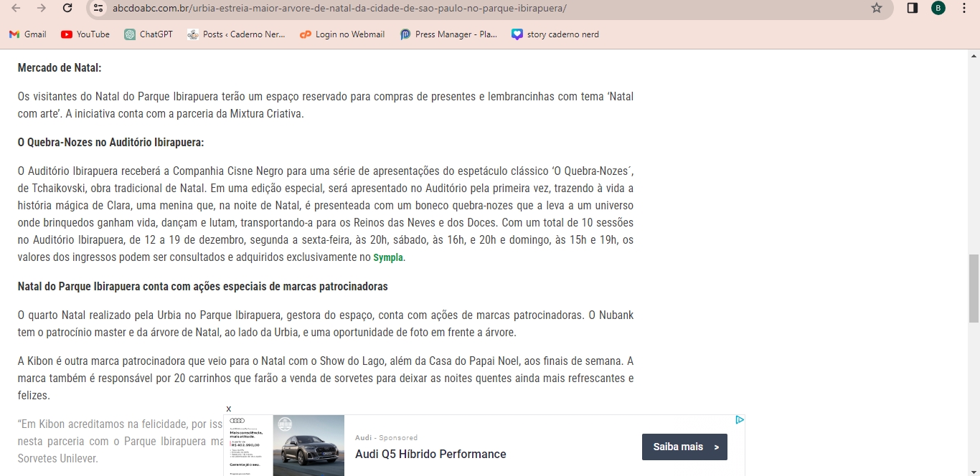The width and height of the screenshot is (980, 476).
Task: Bookmark this page with the star icon
Action: pyautogui.click(x=876, y=8)
